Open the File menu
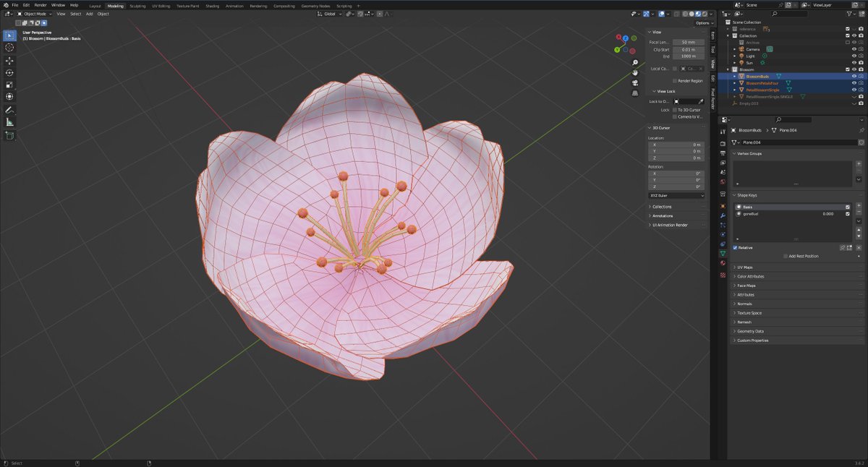This screenshot has height=467, width=868. coord(14,5)
